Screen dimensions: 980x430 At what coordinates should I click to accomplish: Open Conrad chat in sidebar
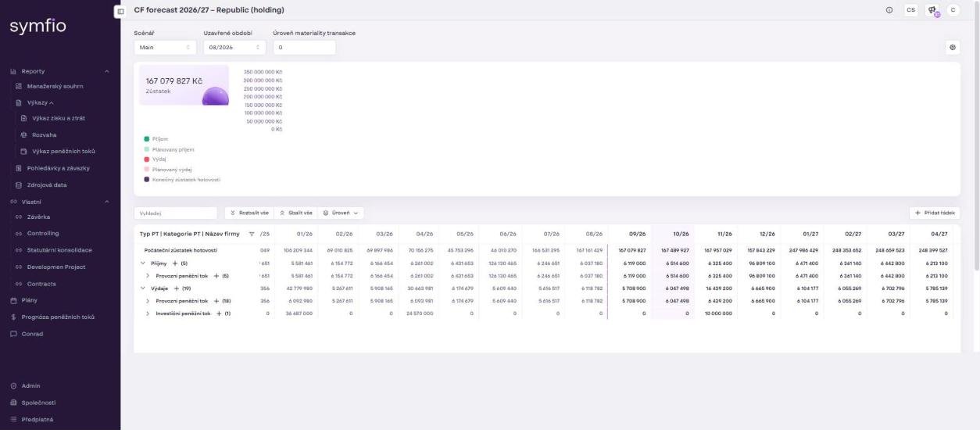click(32, 334)
